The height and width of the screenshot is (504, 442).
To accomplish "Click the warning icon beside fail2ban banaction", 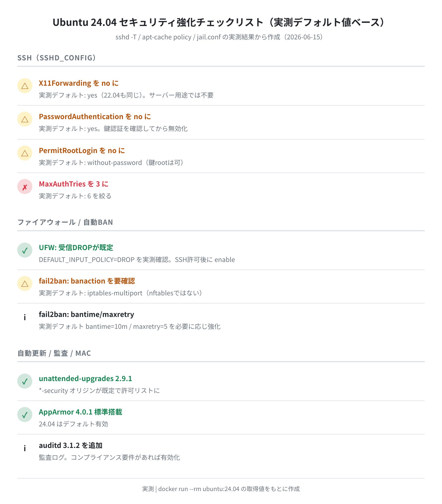I will pyautogui.click(x=25, y=284).
